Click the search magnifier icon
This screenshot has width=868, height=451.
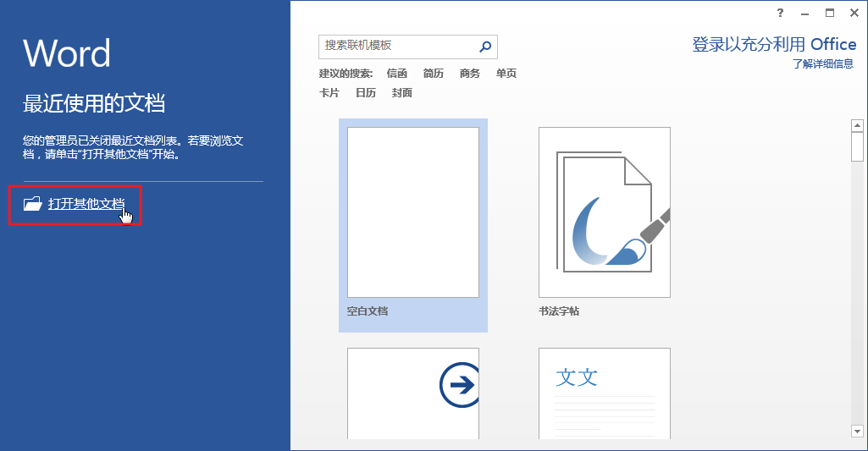pyautogui.click(x=485, y=47)
